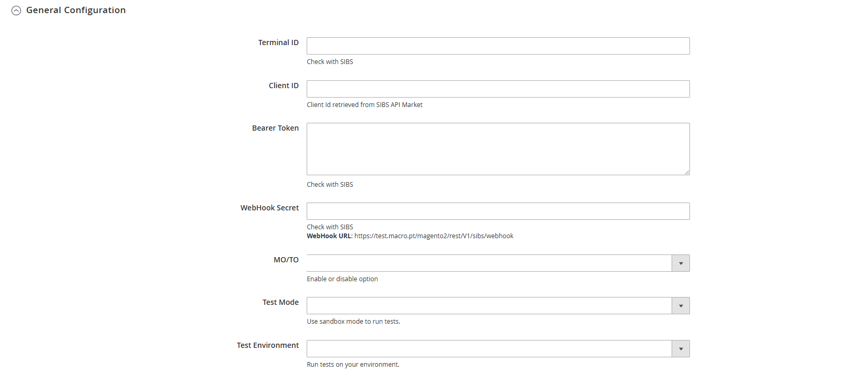The height and width of the screenshot is (372, 868).
Task: Open the MO/TO dropdown arrow
Action: coord(681,263)
